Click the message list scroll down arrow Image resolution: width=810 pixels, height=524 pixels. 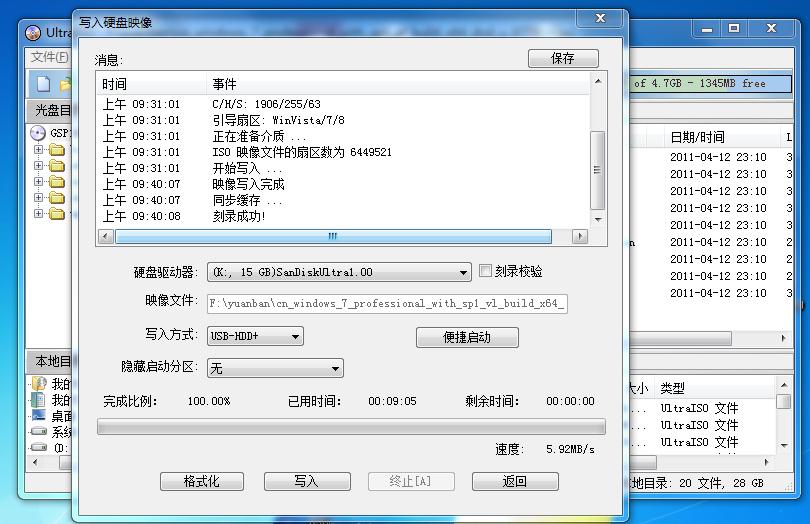(598, 220)
